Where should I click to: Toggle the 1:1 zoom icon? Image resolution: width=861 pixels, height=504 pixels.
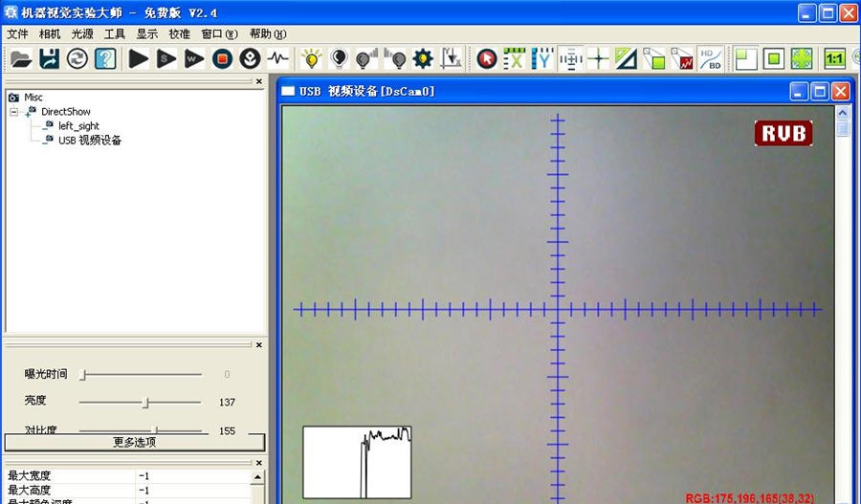[834, 59]
